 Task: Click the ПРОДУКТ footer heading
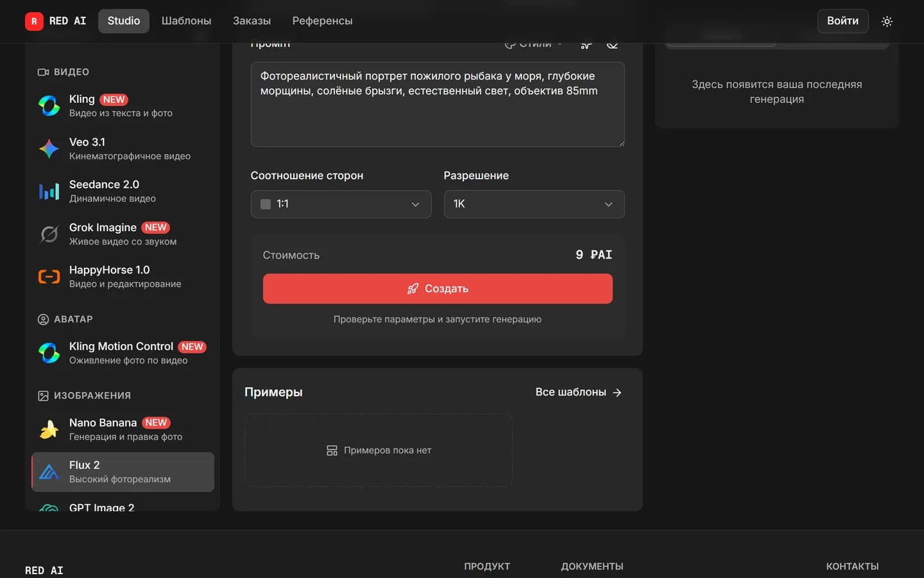tap(487, 566)
